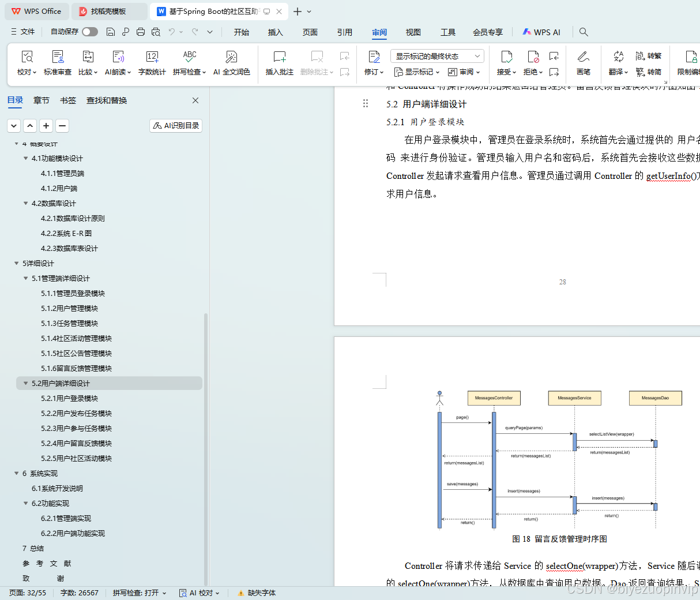Open the 会员专享 tab

(488, 32)
